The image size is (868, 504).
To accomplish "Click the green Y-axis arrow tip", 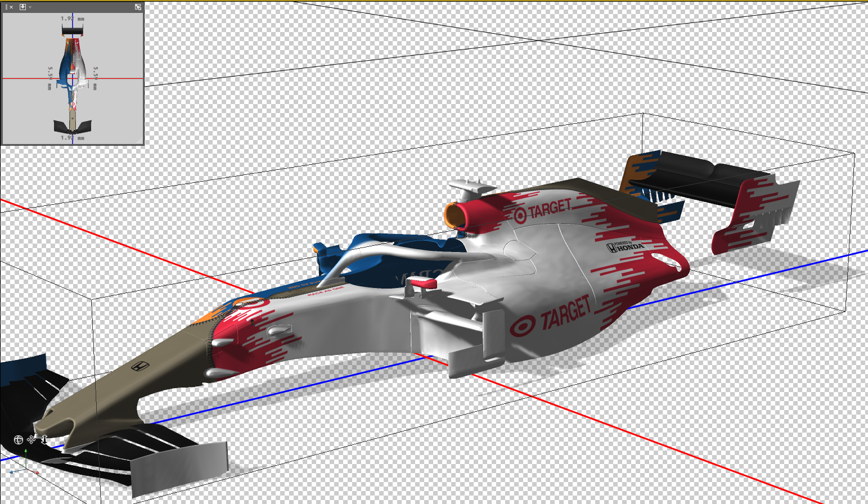I will click(26, 451).
